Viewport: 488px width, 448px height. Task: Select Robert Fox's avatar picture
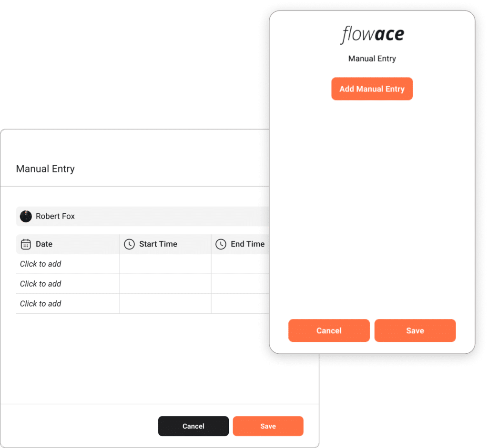(x=25, y=216)
